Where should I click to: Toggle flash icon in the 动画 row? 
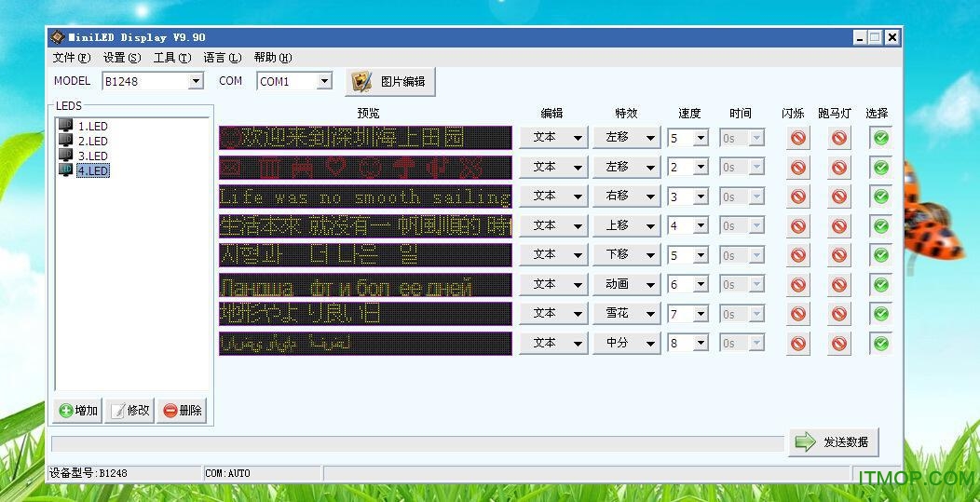click(x=797, y=284)
